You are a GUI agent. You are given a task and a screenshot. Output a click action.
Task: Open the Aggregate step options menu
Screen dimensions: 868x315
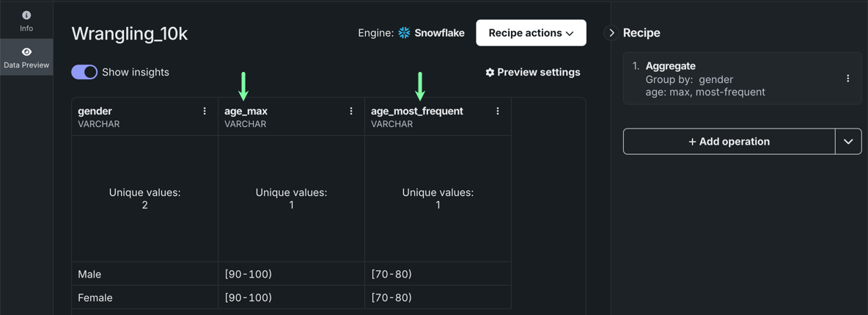(x=848, y=79)
